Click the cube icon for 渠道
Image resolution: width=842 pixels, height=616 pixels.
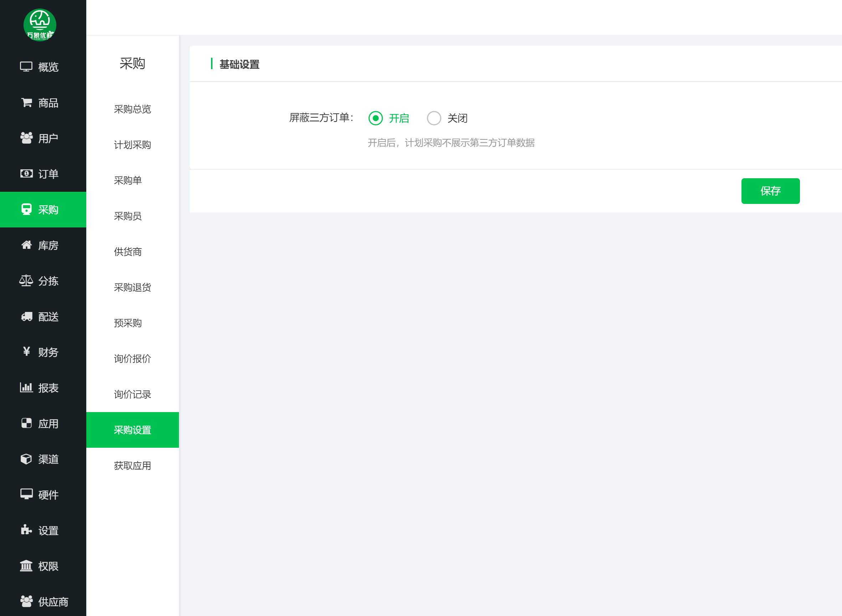(26, 459)
